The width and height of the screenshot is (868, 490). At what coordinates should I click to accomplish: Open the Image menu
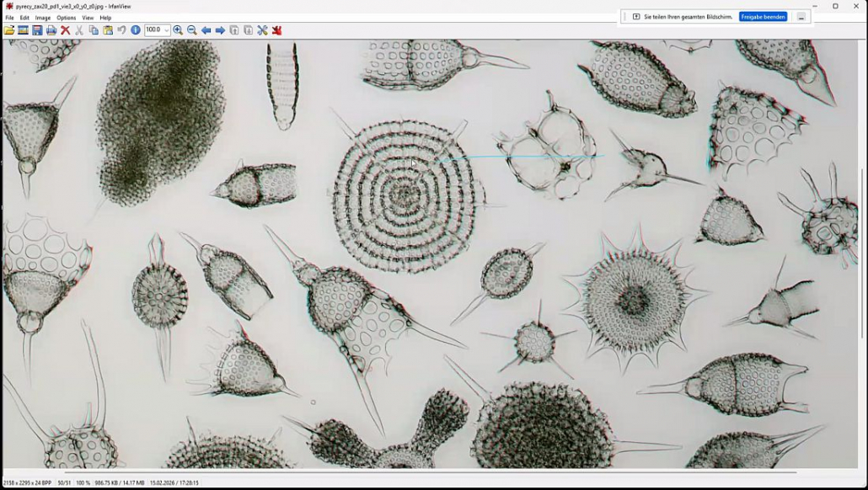pos(42,18)
